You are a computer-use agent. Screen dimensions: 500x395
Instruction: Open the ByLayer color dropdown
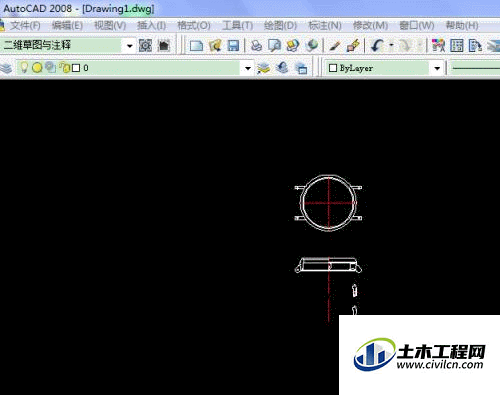tap(437, 68)
